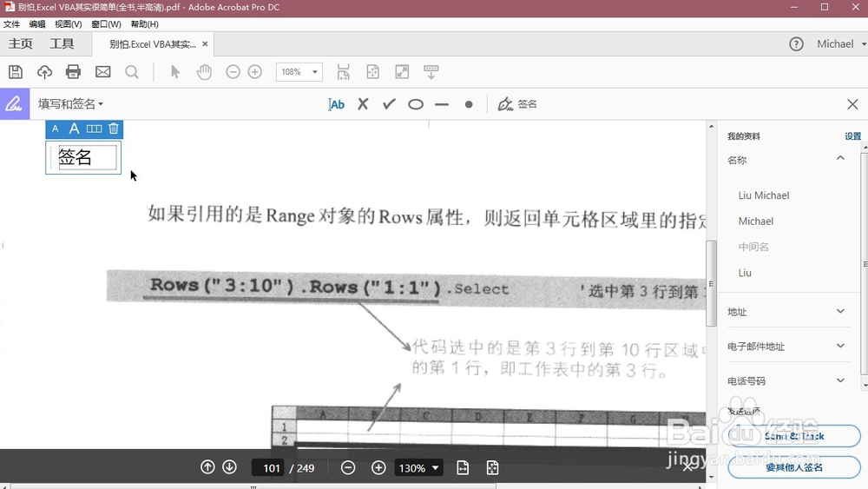Select the line dash tool
The image size is (868, 489).
(x=442, y=104)
